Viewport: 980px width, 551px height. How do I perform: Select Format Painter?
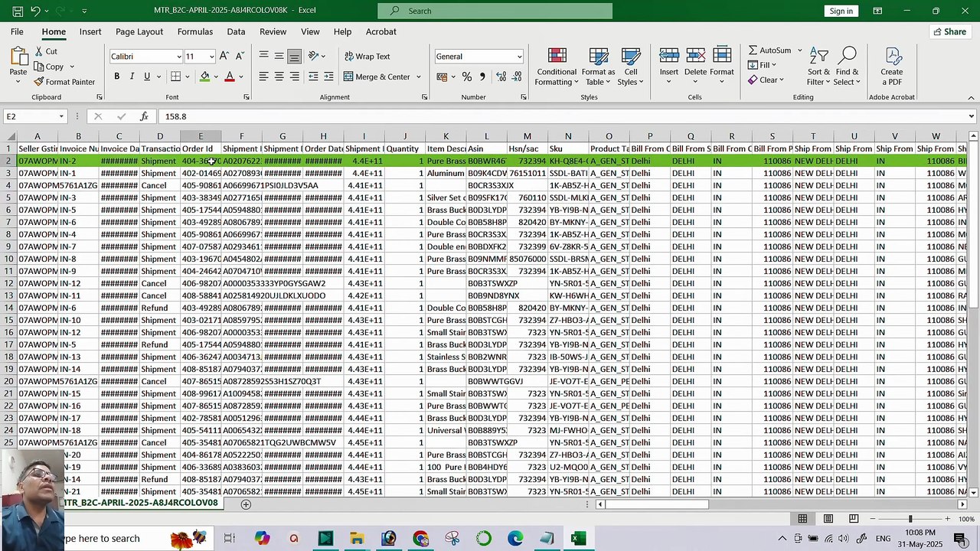click(x=64, y=82)
